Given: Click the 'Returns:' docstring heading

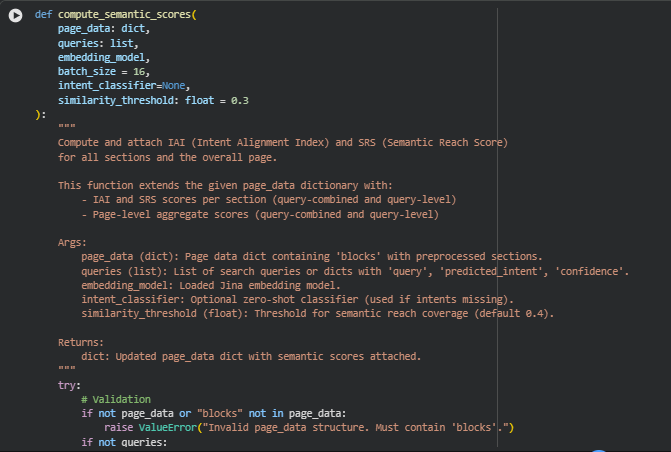Looking at the screenshot, I should point(82,341).
